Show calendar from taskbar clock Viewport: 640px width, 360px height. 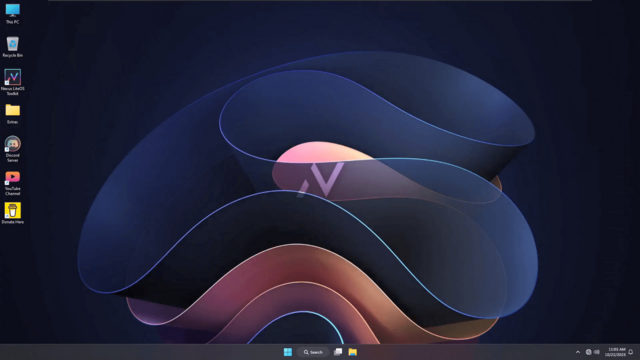click(615, 352)
